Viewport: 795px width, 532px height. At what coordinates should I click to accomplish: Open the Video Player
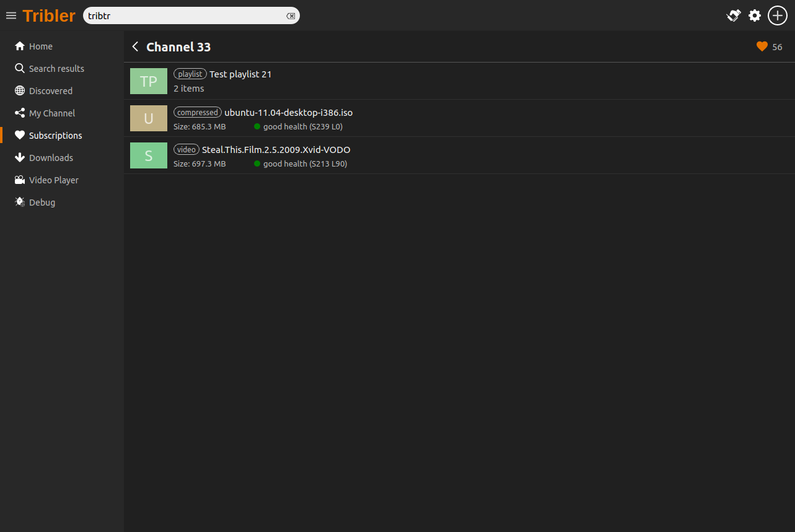pos(54,180)
